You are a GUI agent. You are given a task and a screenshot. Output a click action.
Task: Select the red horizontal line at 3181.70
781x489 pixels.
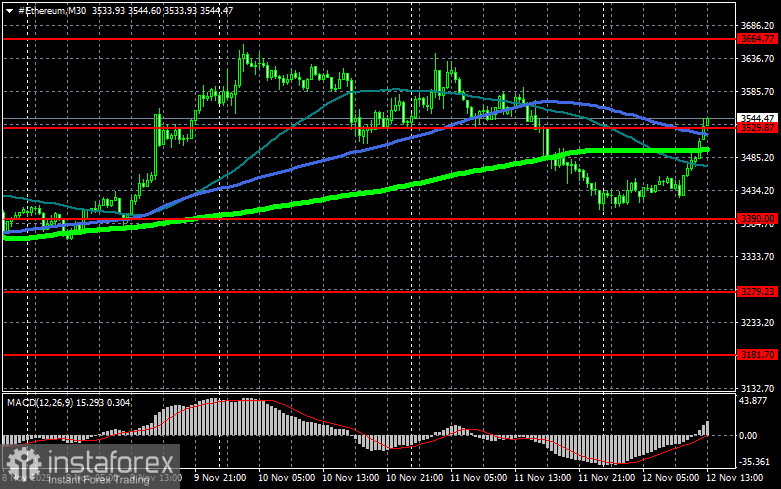coord(369,355)
